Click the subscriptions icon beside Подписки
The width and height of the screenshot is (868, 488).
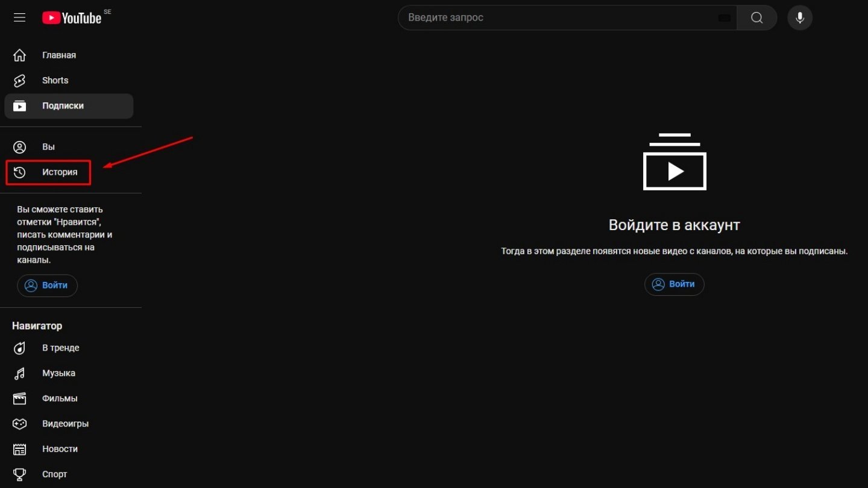[20, 106]
